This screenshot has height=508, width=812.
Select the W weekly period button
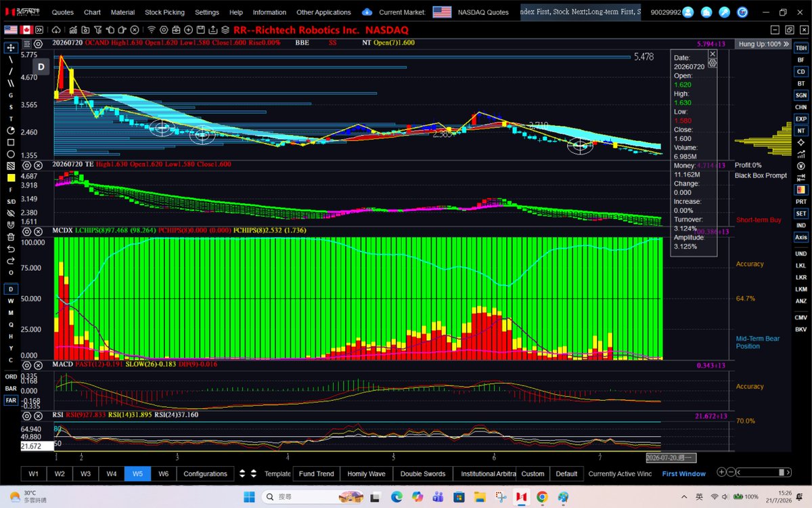point(11,301)
